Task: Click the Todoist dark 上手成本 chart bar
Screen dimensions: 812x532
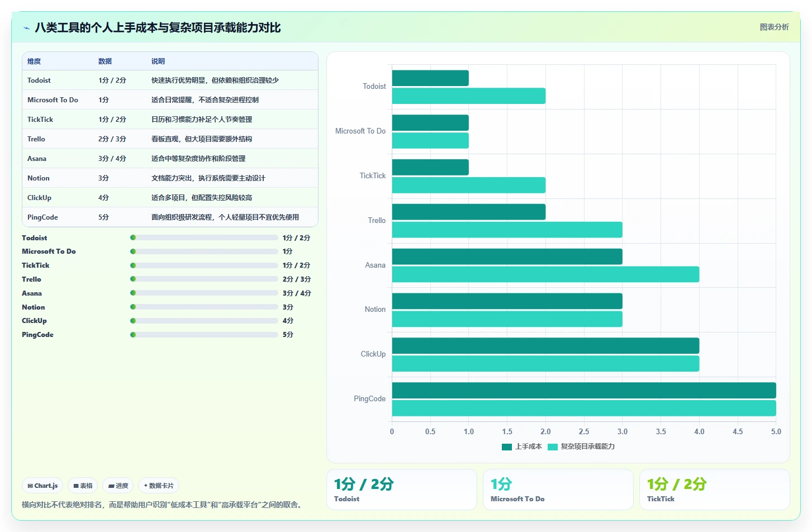Action: point(430,78)
